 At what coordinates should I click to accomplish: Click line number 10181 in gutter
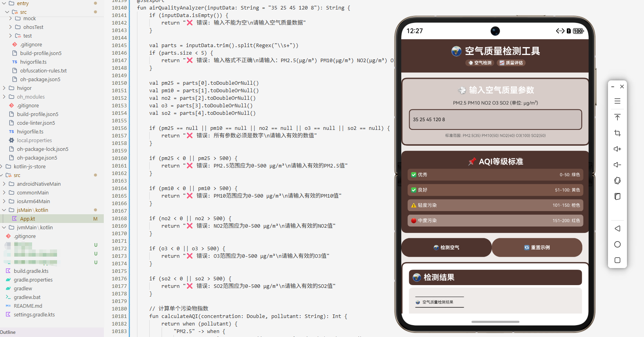click(x=119, y=316)
